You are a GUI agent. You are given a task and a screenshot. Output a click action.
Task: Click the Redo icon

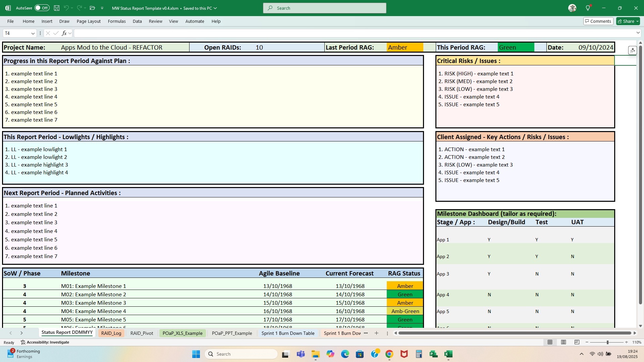(x=79, y=8)
